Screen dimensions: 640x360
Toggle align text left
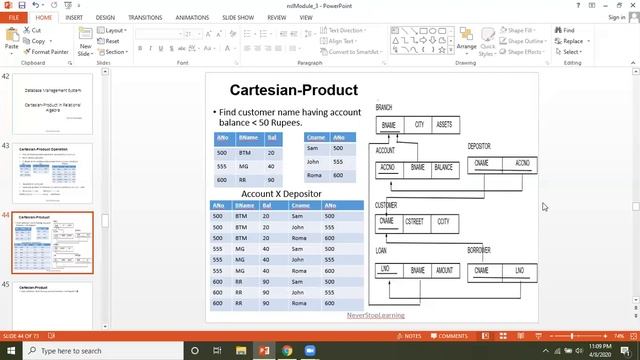[x=247, y=49]
